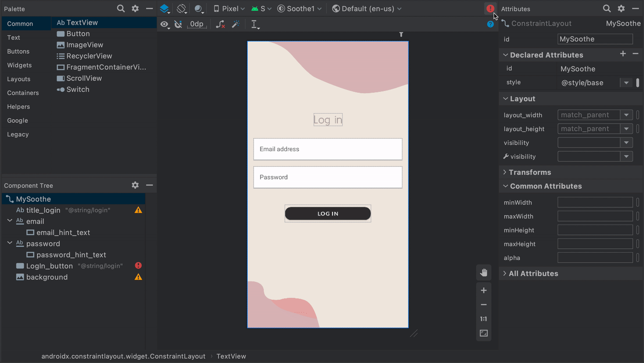The height and width of the screenshot is (363, 644).
Task: Click the error indicator icon in toolbar
Action: [490, 8]
